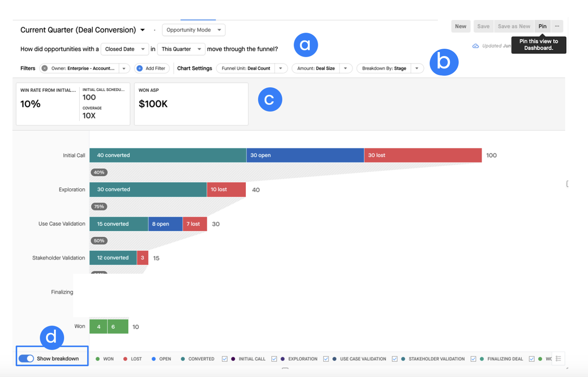The width and height of the screenshot is (588, 377).
Task: Open the This Quarter dropdown
Action: click(x=181, y=49)
